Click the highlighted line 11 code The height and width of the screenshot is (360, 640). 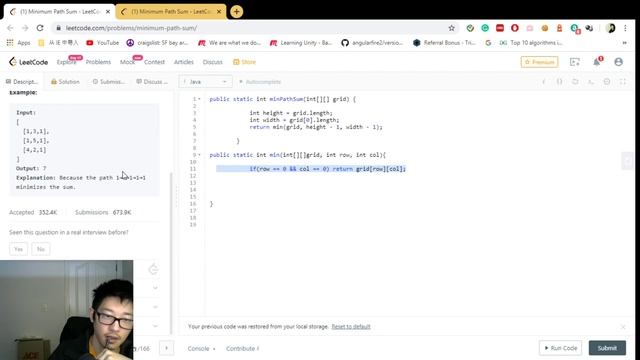[311, 169]
